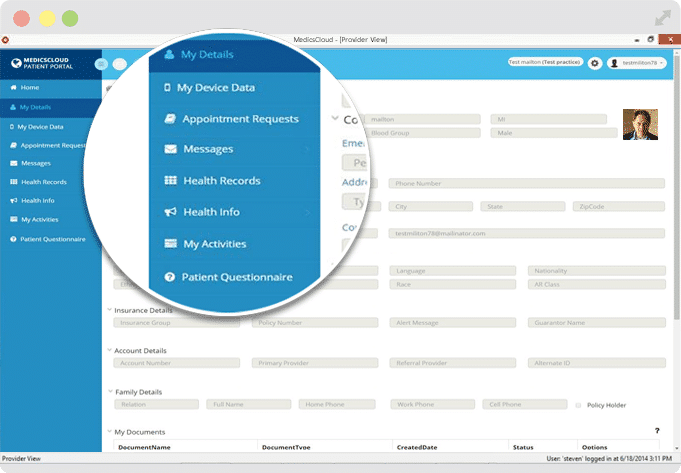Click the Test mailton (Test practice) button
The width and height of the screenshot is (681, 473).
coord(545,62)
